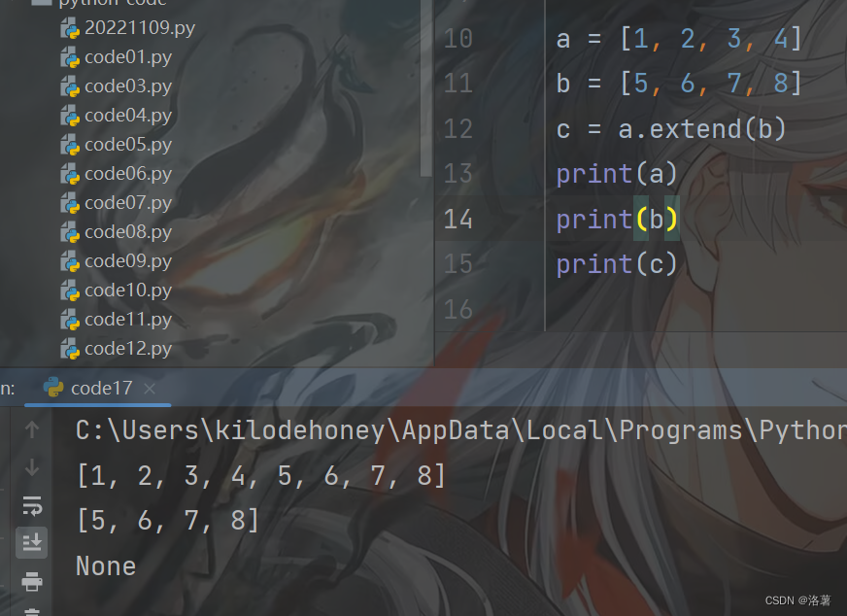Click the print(c) statement
Image resolution: width=847 pixels, height=616 pixels.
[617, 264]
